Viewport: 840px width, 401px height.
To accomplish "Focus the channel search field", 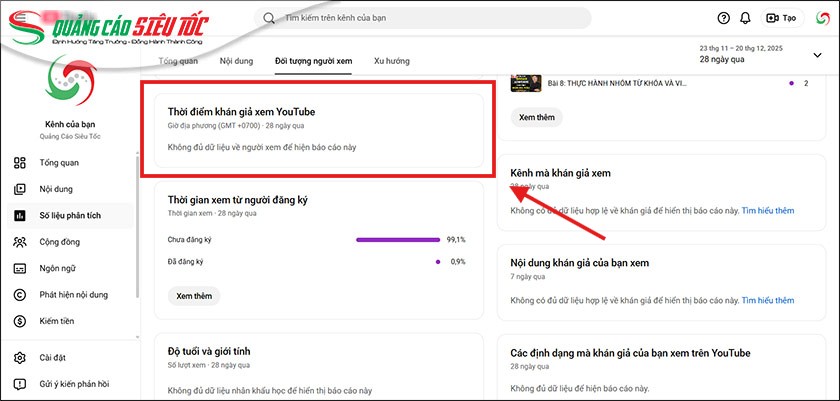I will (x=423, y=18).
